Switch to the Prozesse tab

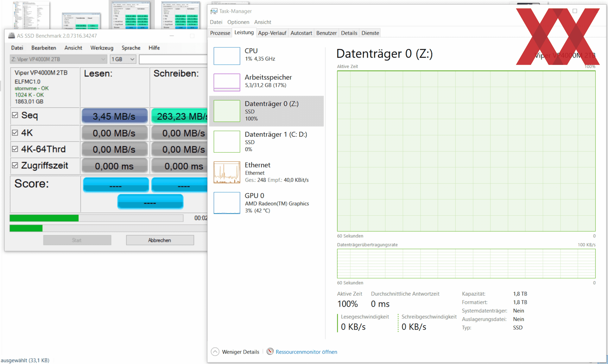[x=220, y=33]
